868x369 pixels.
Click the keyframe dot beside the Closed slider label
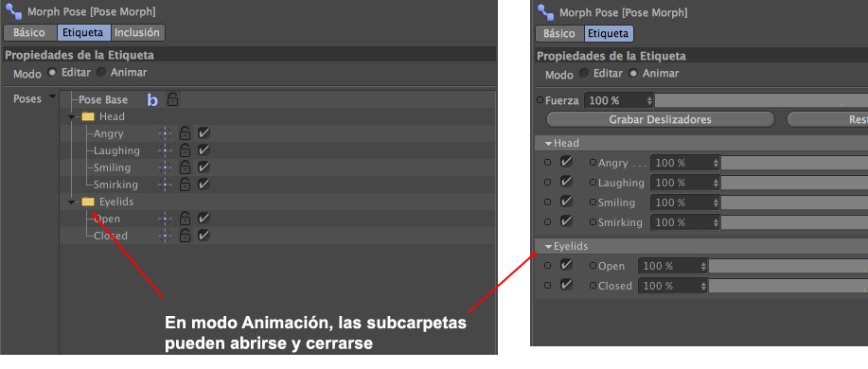[x=593, y=286]
